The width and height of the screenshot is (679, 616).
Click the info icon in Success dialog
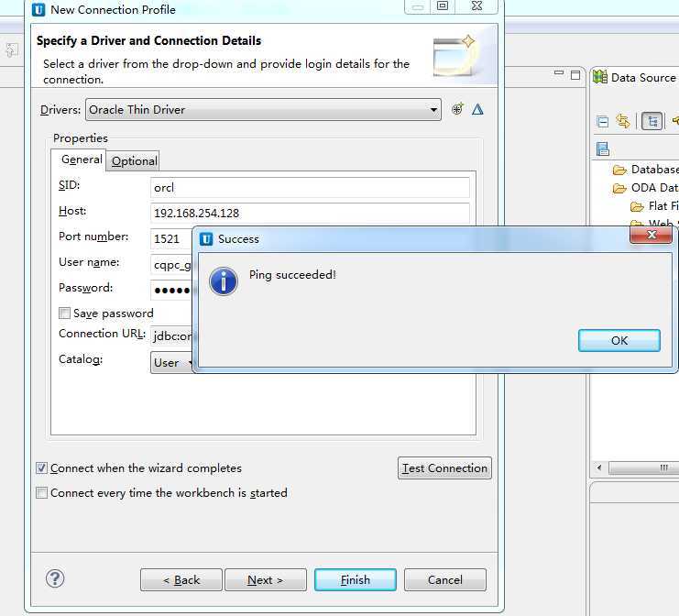[224, 281]
